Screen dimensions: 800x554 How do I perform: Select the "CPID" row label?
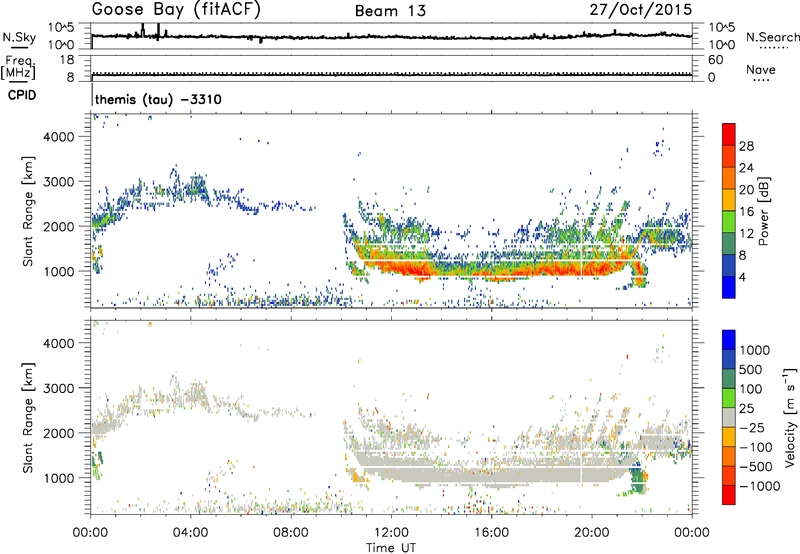point(22,95)
